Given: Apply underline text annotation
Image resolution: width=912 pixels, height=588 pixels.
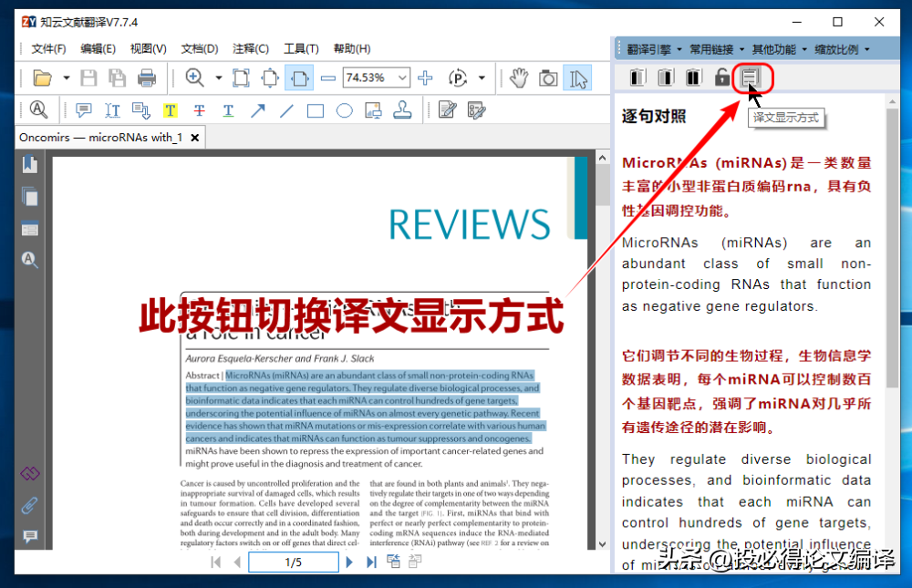Looking at the screenshot, I should point(228,110).
